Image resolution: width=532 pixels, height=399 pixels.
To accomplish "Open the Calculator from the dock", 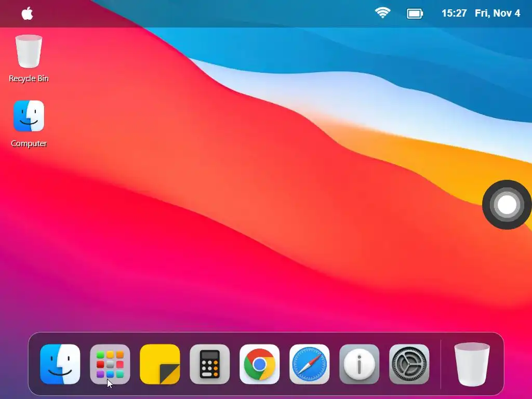I will click(210, 364).
